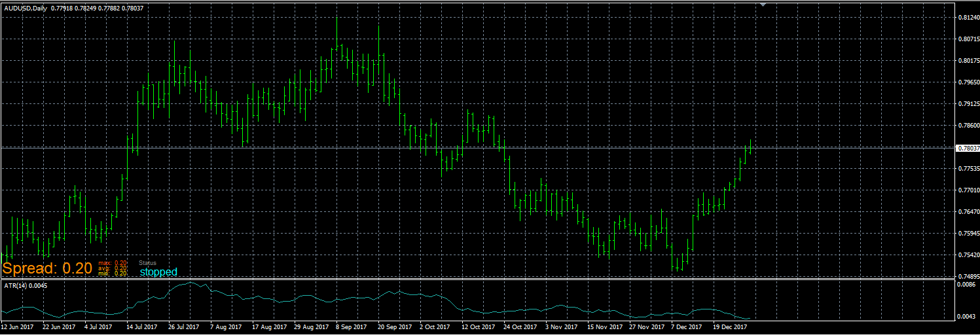Screen dimensions: 980x335
Task: Click the 0.75420 price scale label
Action: coord(968,255)
